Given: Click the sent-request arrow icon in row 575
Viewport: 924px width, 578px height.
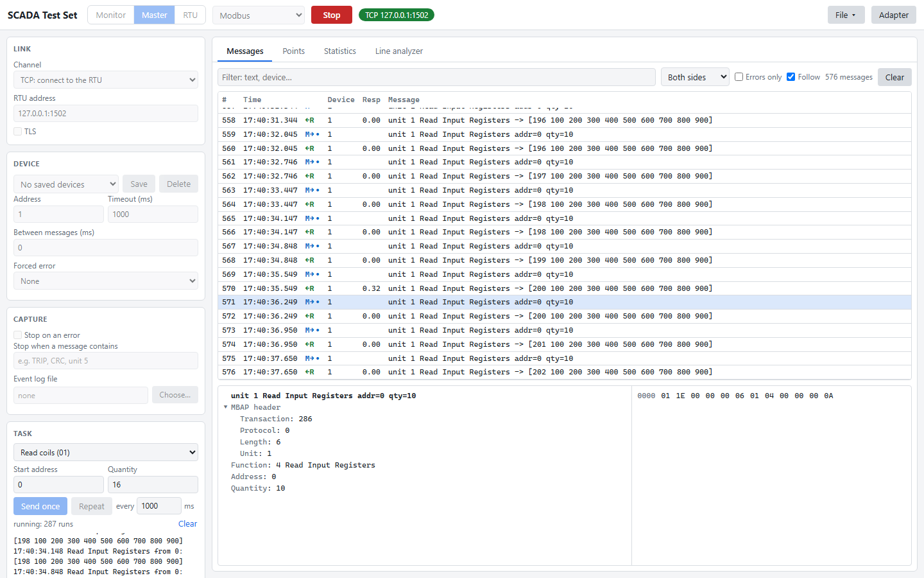Looking at the screenshot, I should tap(312, 358).
